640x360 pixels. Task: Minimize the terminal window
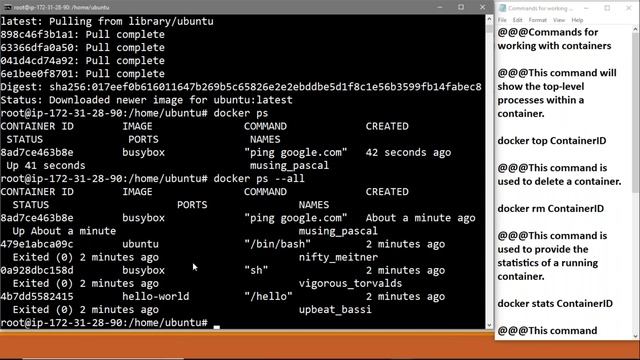coord(440,7)
